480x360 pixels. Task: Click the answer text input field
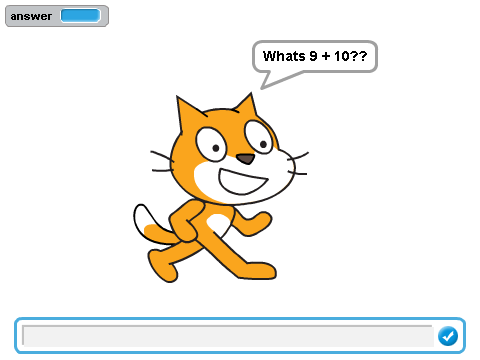coord(228,336)
